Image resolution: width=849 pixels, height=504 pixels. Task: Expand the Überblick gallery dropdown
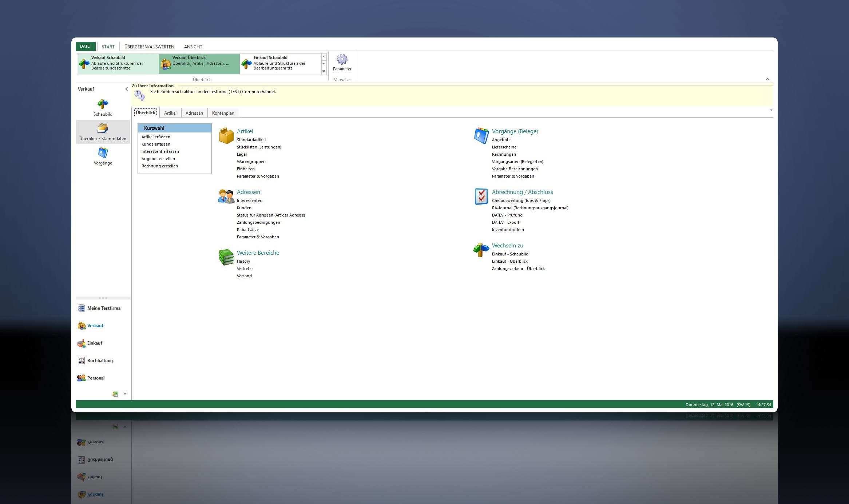point(324,72)
